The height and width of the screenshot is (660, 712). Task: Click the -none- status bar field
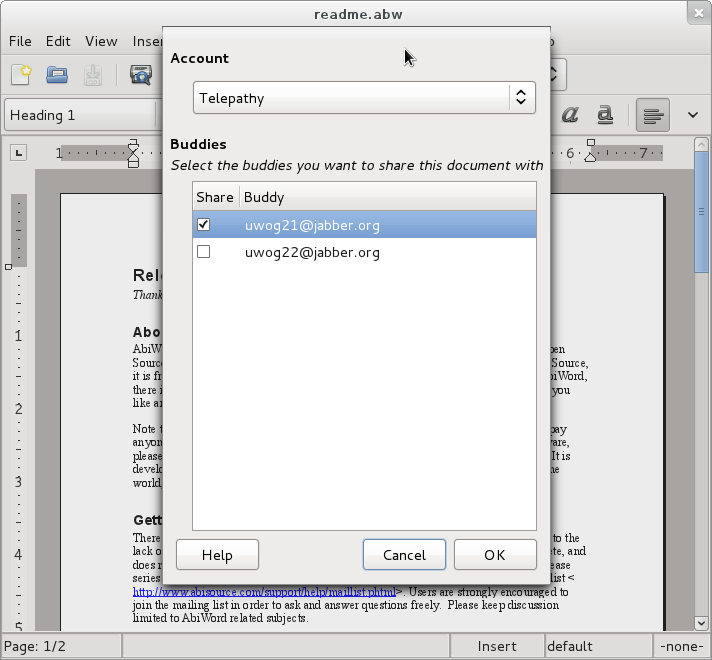coord(682,646)
